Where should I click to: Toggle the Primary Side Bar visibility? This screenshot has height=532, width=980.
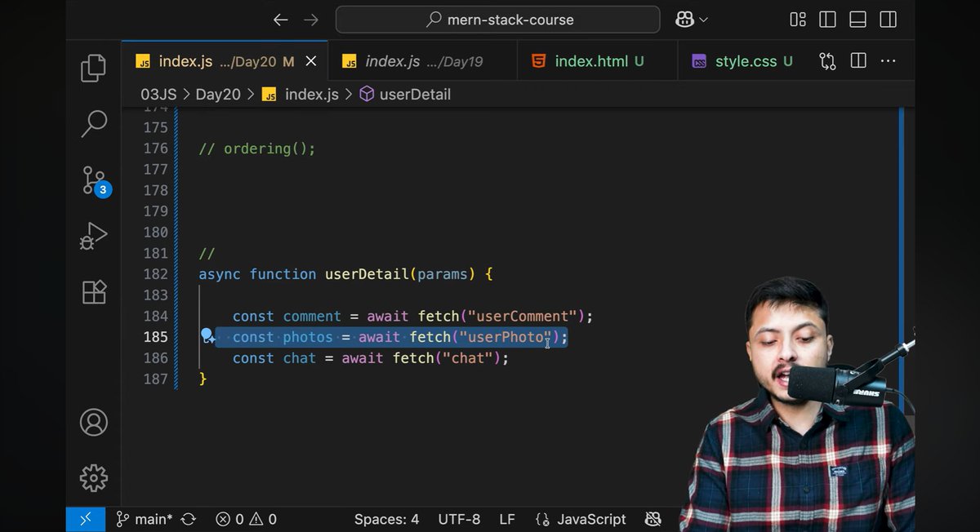click(827, 19)
